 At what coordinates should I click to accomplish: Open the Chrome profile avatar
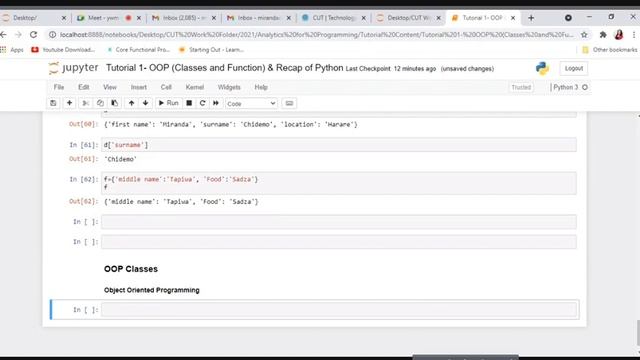pos(619,35)
